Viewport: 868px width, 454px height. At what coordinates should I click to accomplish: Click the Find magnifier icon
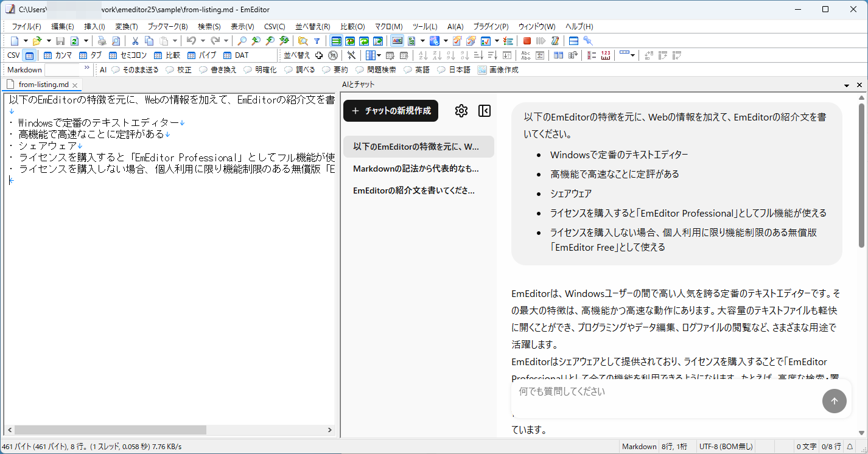tap(242, 41)
